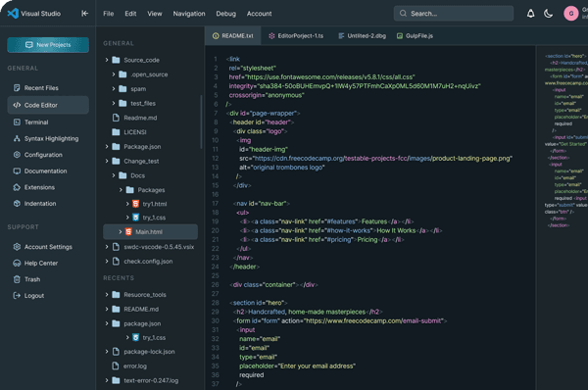Click the New Projects button
Screen dimensions: 588x390
coord(48,45)
